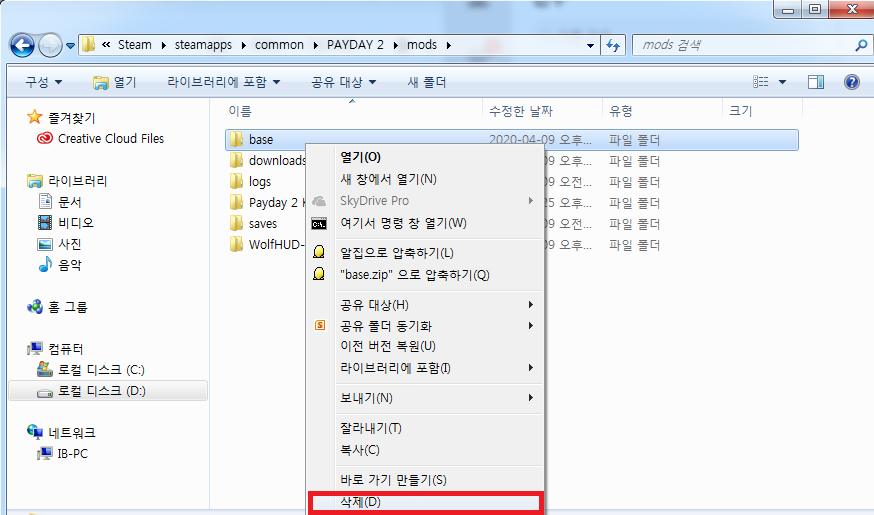874x515 pixels.
Task: Select the base folder icon in the file list
Action: [236, 139]
